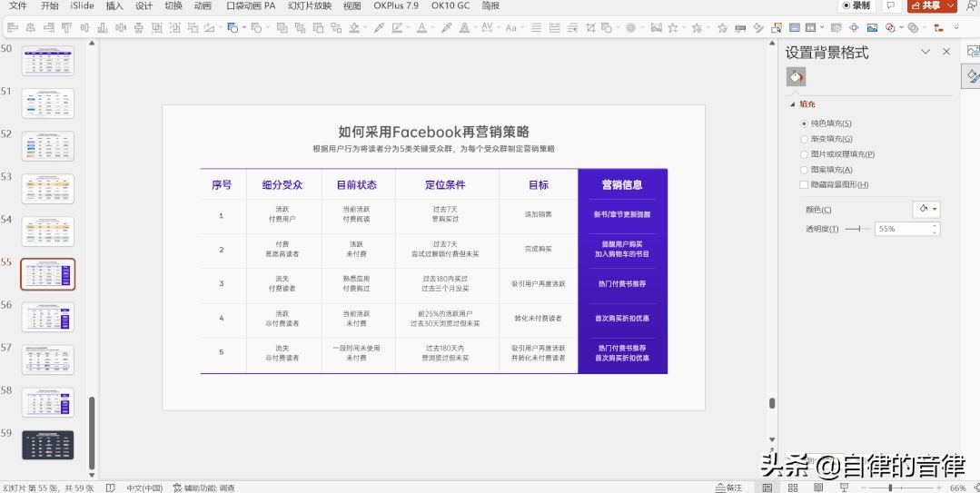Click the Font Color letter A icon
The width and height of the screenshot is (980, 493).
421,27
